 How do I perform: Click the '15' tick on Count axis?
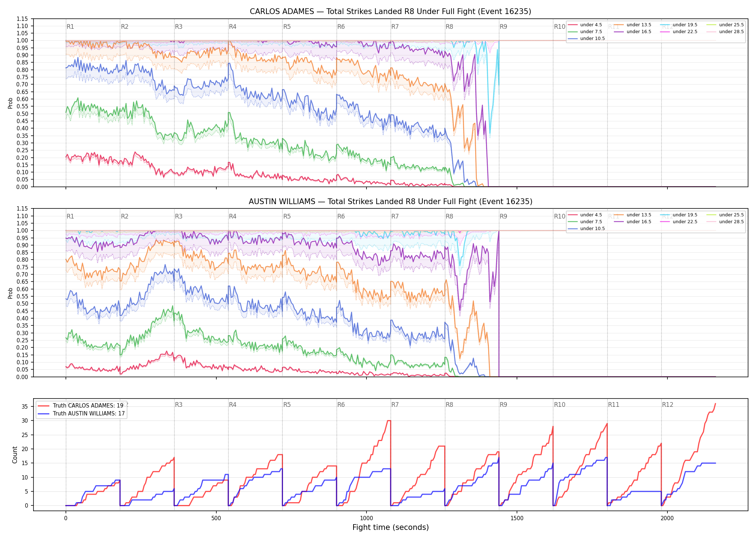(x=25, y=463)
